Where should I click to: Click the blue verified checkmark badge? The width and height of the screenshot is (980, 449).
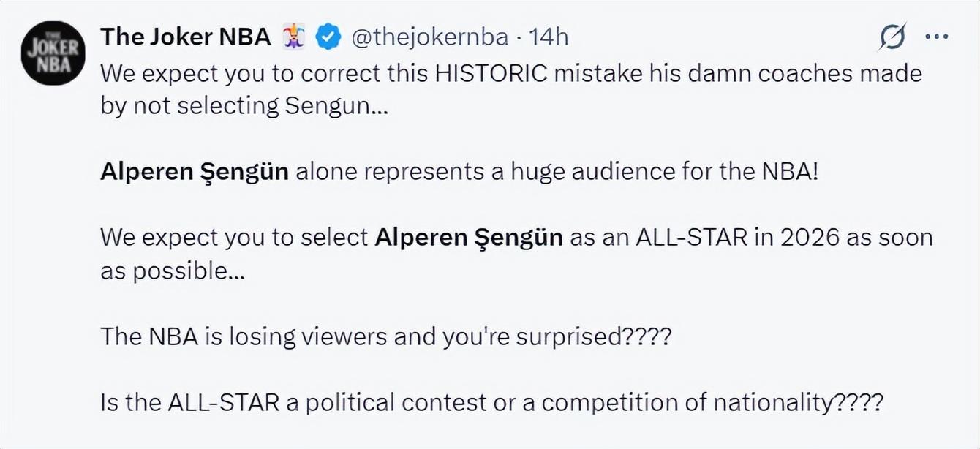tap(327, 37)
